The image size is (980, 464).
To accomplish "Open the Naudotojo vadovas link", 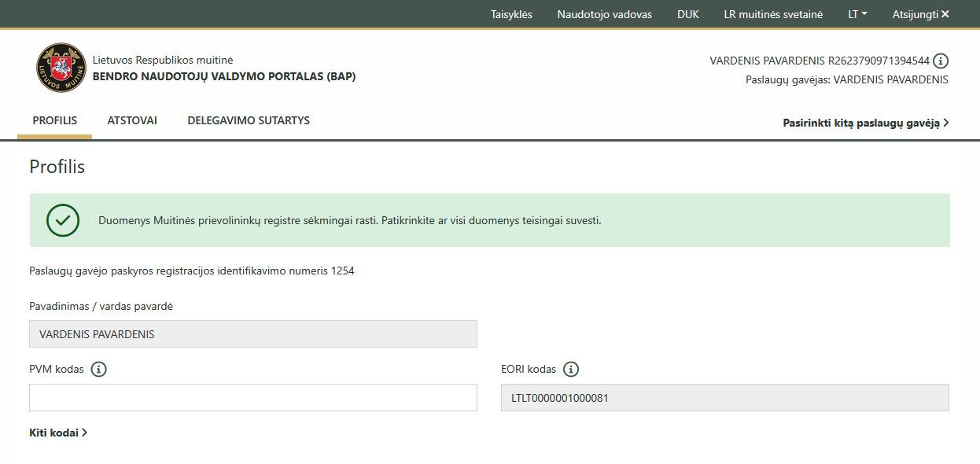I will point(604,14).
